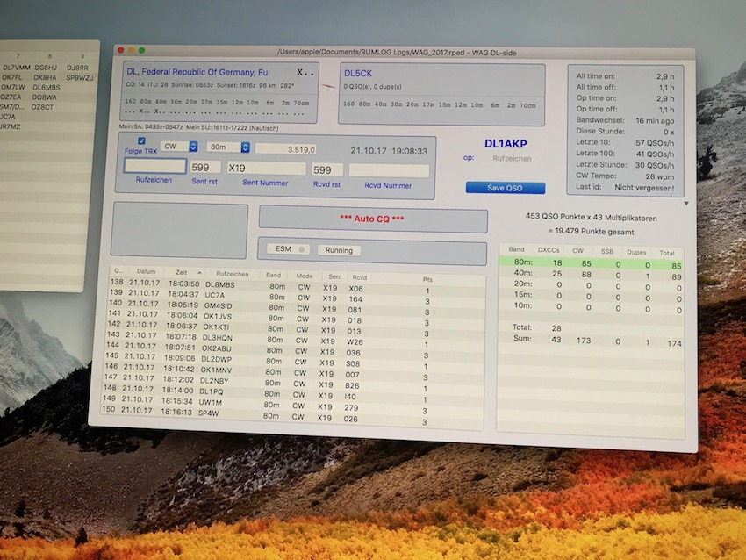Click the Rcvd column header in log

(359, 276)
